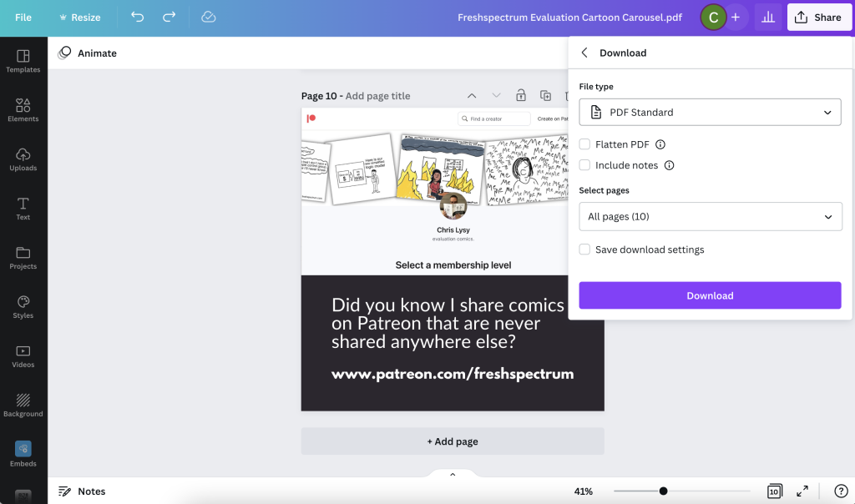This screenshot has width=855, height=504.
Task: Move page 10 up with the arrow
Action: click(472, 96)
